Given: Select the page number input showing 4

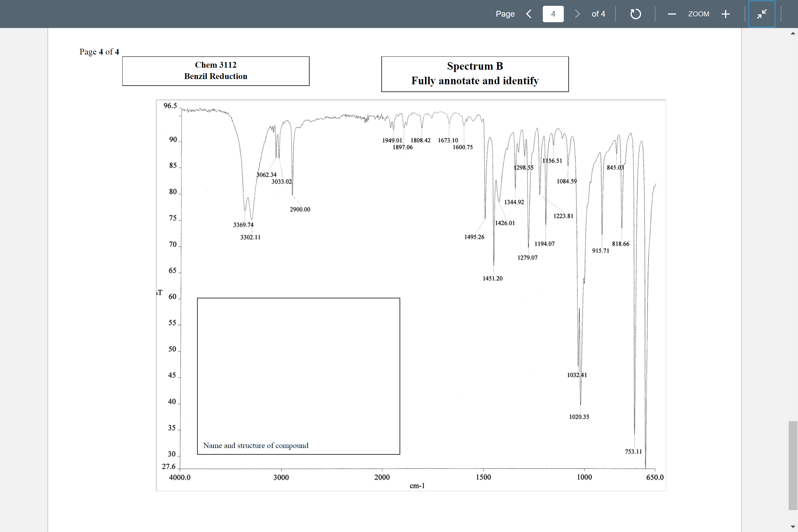Looking at the screenshot, I should 553,14.
